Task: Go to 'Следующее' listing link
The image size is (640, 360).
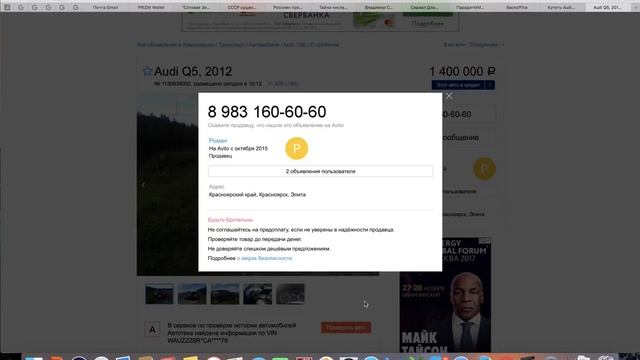Action: [486, 44]
